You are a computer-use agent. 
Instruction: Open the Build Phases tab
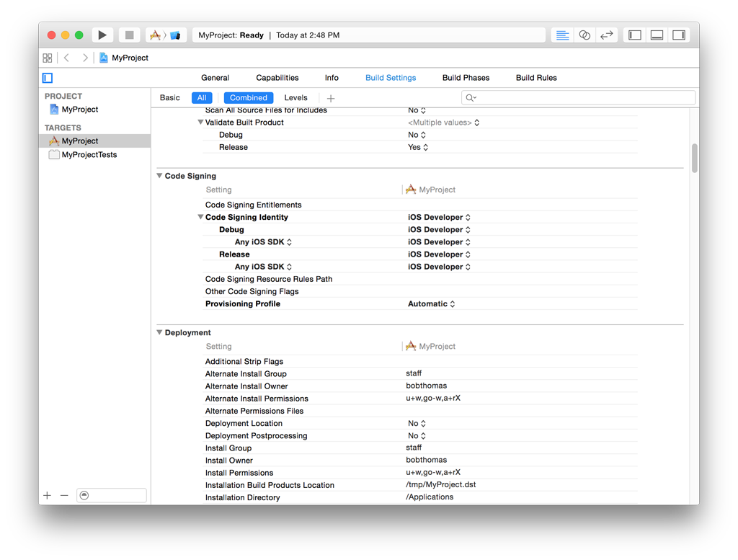[x=466, y=78]
